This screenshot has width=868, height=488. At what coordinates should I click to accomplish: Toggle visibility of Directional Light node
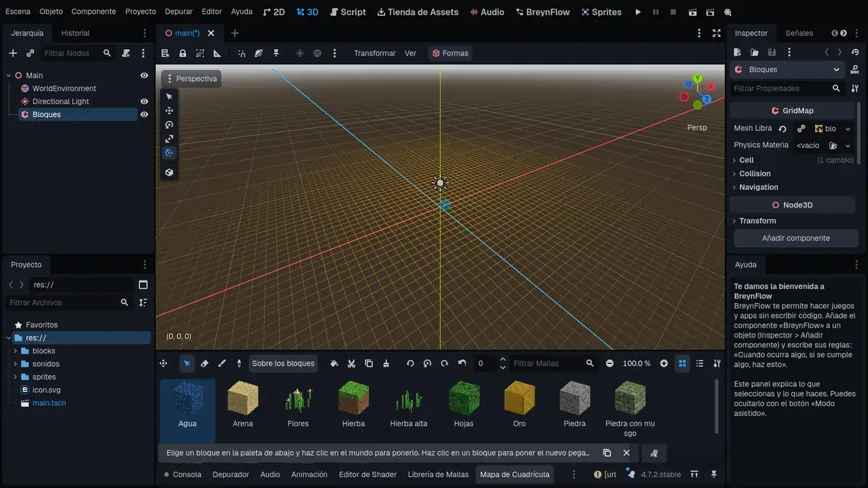click(144, 101)
